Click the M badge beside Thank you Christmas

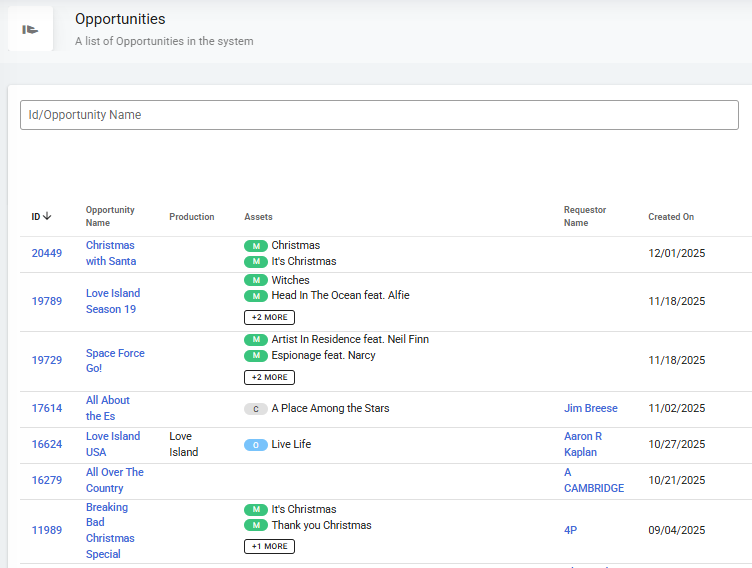pyautogui.click(x=256, y=525)
